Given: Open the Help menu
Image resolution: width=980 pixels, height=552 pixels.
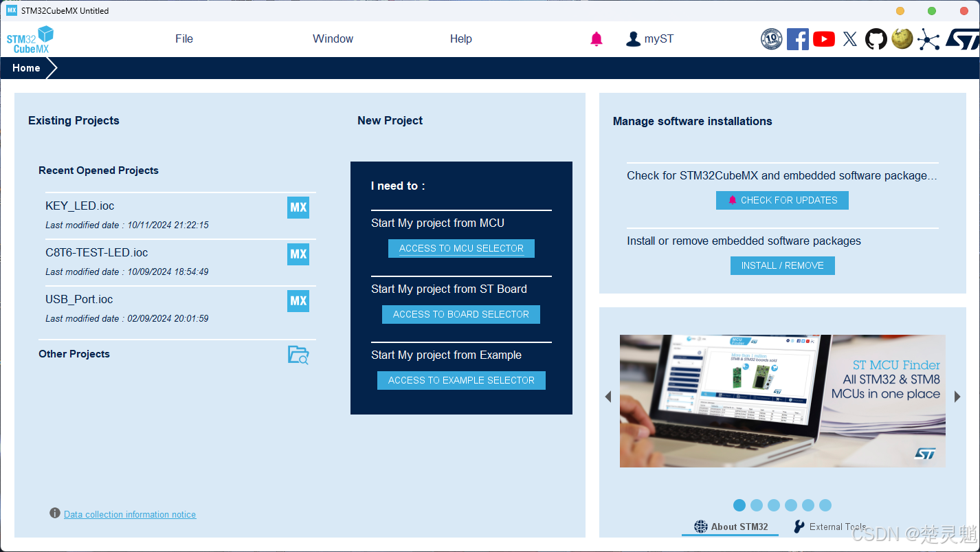Looking at the screenshot, I should (x=461, y=39).
